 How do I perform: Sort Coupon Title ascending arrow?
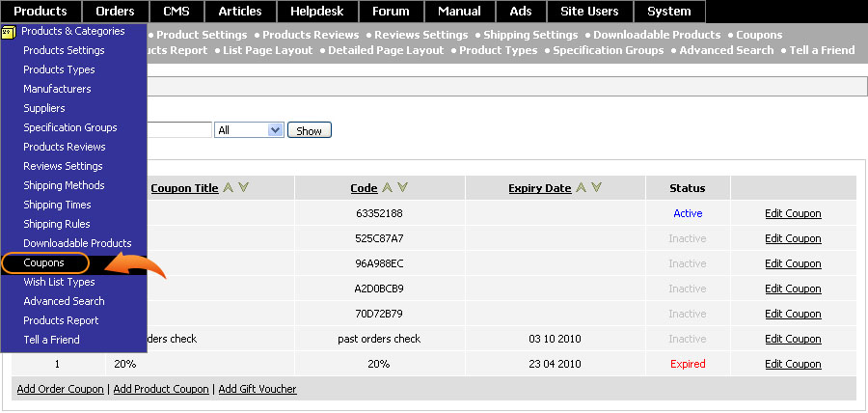228,187
